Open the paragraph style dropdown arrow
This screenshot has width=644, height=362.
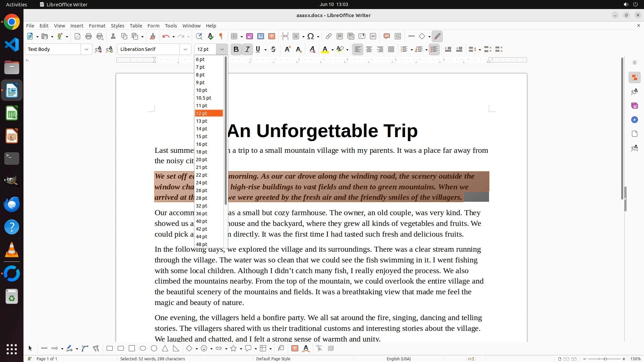pos(86,49)
